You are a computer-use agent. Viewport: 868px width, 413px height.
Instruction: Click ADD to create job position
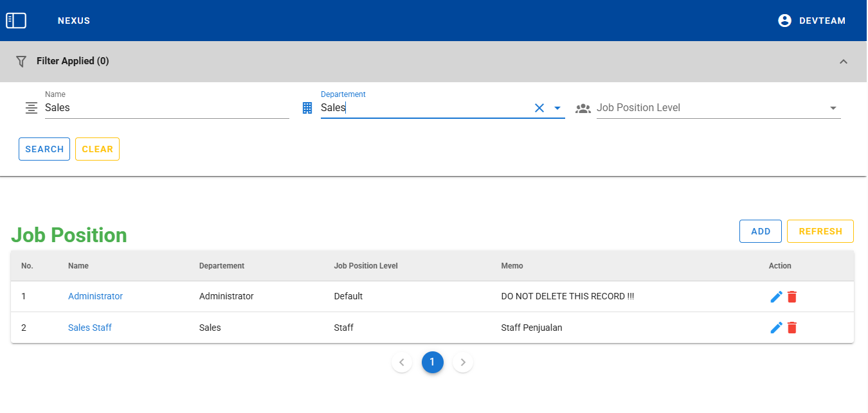click(x=760, y=231)
